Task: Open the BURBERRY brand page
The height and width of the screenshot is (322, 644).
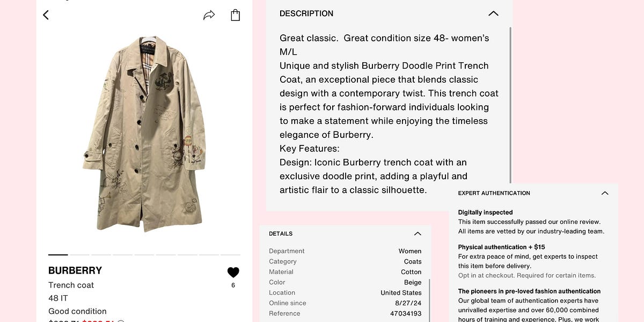Action: click(75, 270)
